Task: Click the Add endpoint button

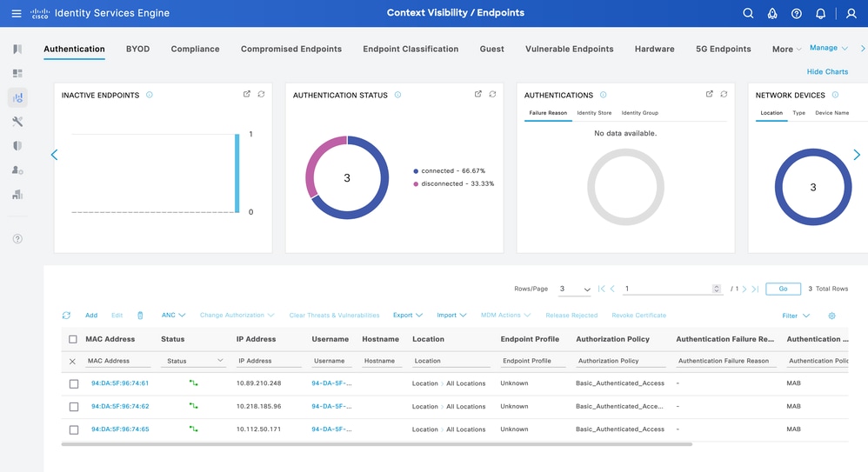Action: tap(91, 316)
